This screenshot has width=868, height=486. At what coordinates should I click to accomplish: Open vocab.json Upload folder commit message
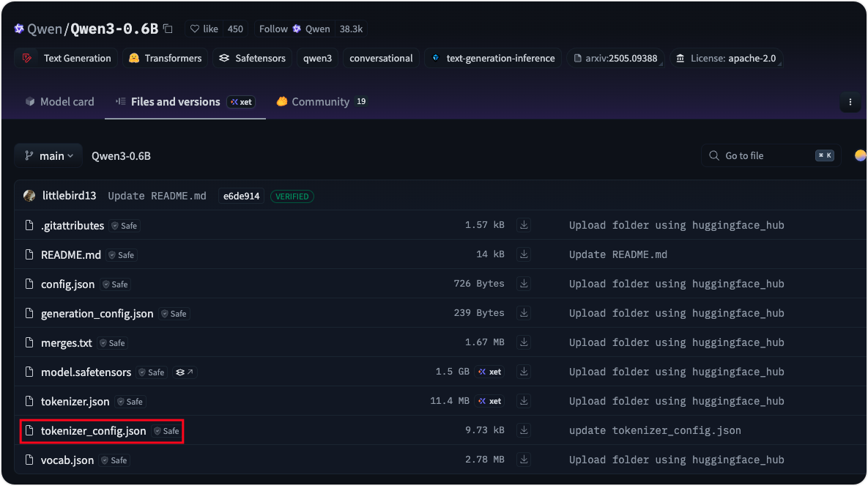click(677, 460)
